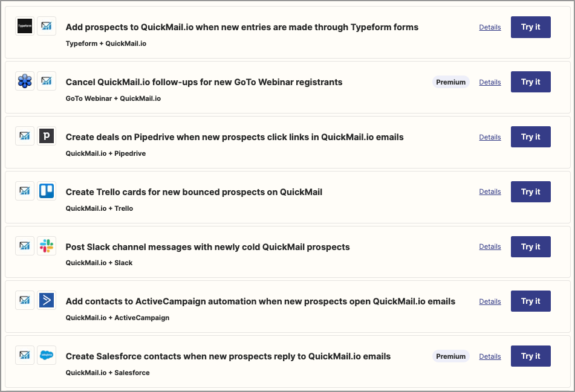Open Details for the Typeform integration
Viewport: 575px width, 392px height.
coord(490,27)
